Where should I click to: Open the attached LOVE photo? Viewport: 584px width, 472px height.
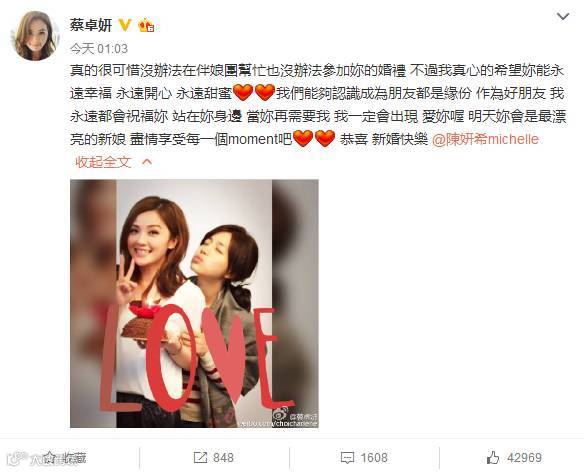tap(194, 303)
